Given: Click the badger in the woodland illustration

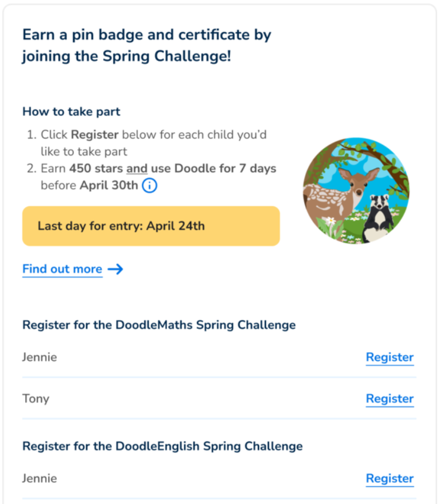Looking at the screenshot, I should (379, 217).
